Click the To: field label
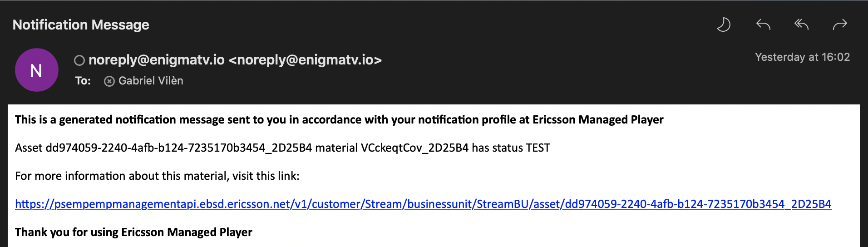This screenshot has height=247, width=868. [83, 81]
